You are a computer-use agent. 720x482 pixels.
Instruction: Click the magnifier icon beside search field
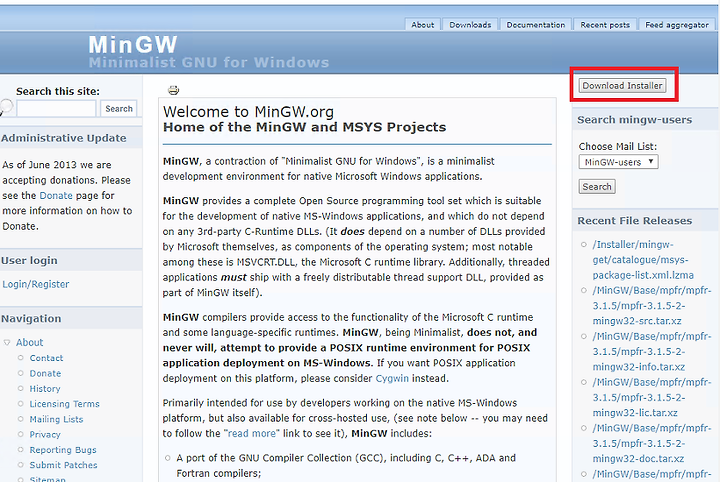pyautogui.click(x=6, y=107)
